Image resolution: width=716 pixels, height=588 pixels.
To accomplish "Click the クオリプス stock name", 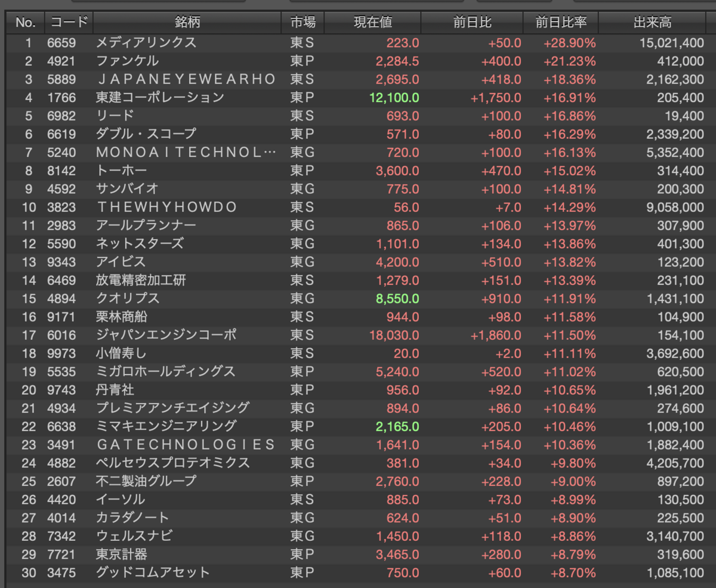I will (127, 298).
